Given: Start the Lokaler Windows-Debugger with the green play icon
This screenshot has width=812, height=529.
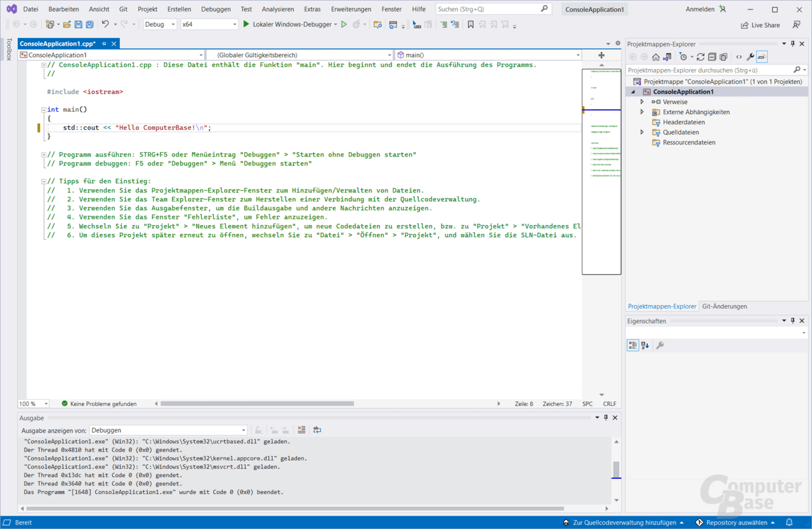Looking at the screenshot, I should [246, 24].
